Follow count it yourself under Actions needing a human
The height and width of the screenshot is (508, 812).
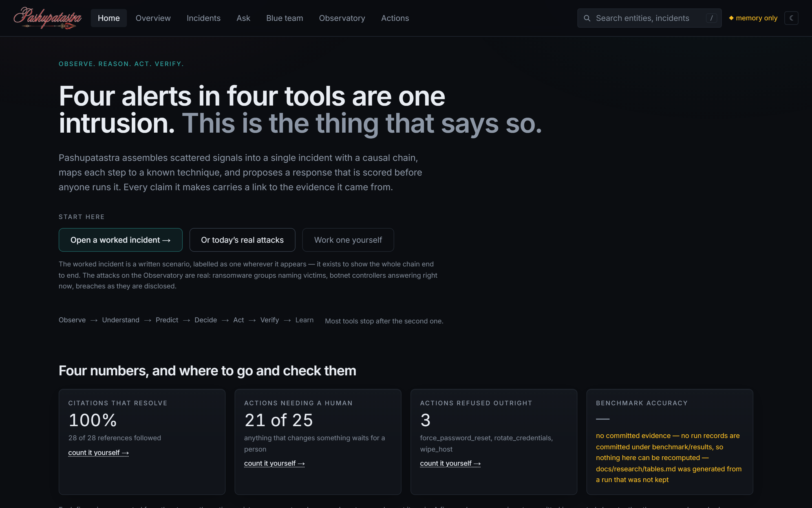point(274,463)
